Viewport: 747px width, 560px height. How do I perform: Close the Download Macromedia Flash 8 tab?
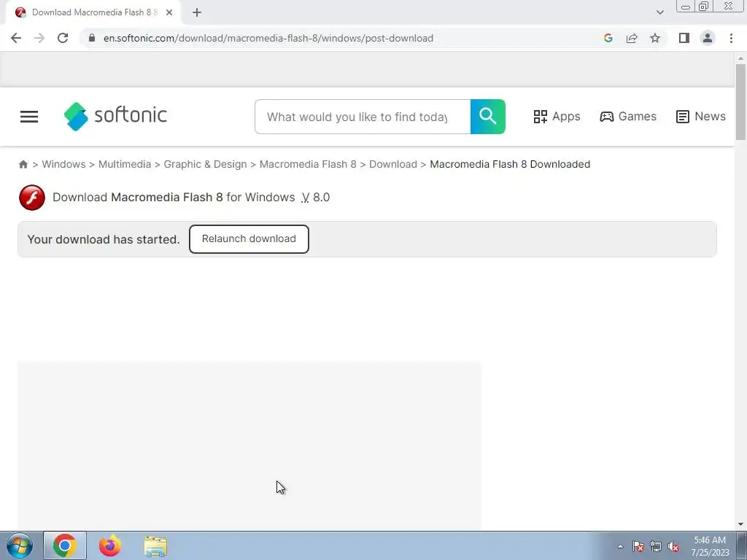tap(169, 12)
